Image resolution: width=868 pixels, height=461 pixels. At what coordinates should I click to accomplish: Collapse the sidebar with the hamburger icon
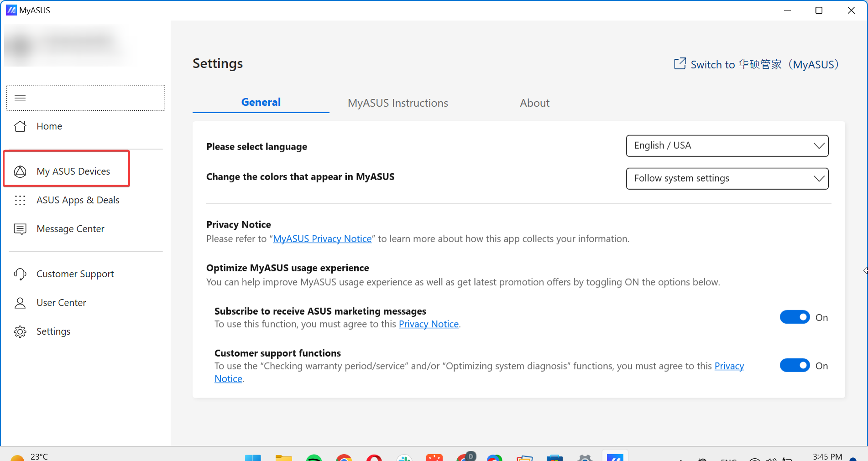[x=20, y=98]
